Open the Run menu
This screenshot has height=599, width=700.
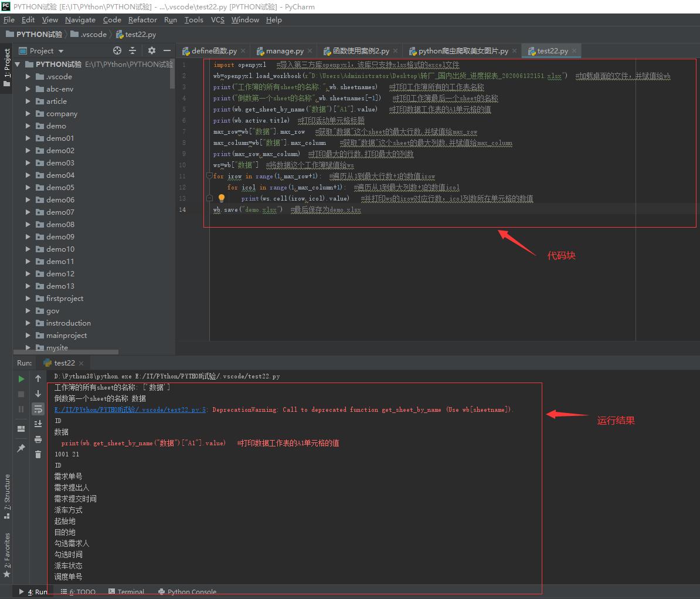coord(170,19)
